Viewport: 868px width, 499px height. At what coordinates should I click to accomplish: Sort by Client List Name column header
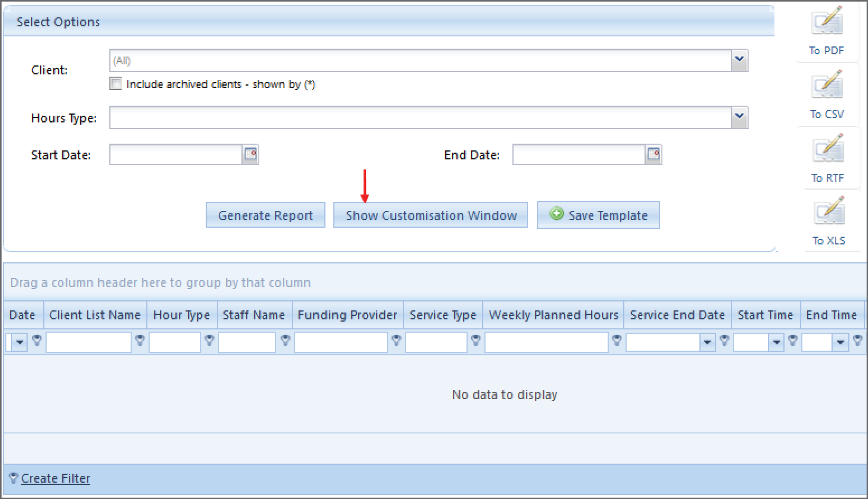coord(95,315)
